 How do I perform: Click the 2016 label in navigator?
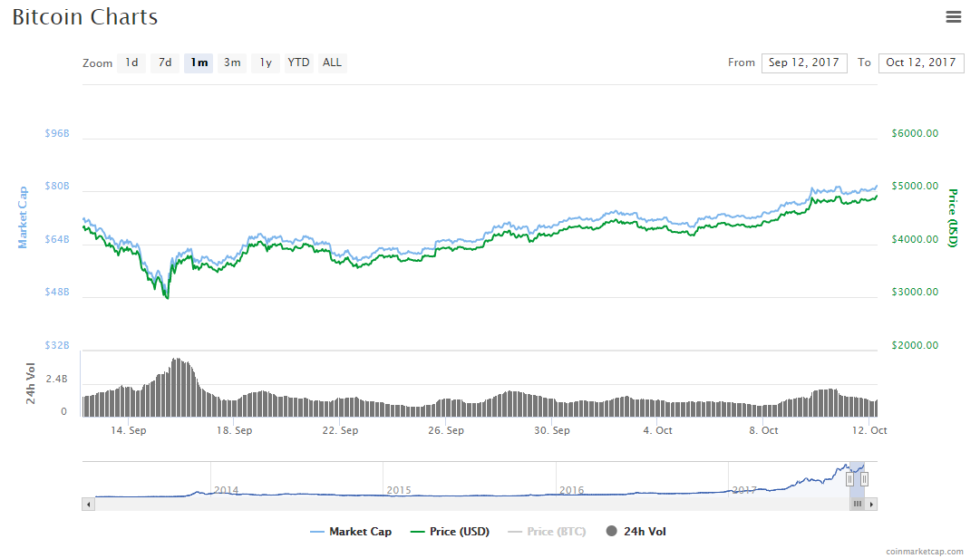pos(572,490)
